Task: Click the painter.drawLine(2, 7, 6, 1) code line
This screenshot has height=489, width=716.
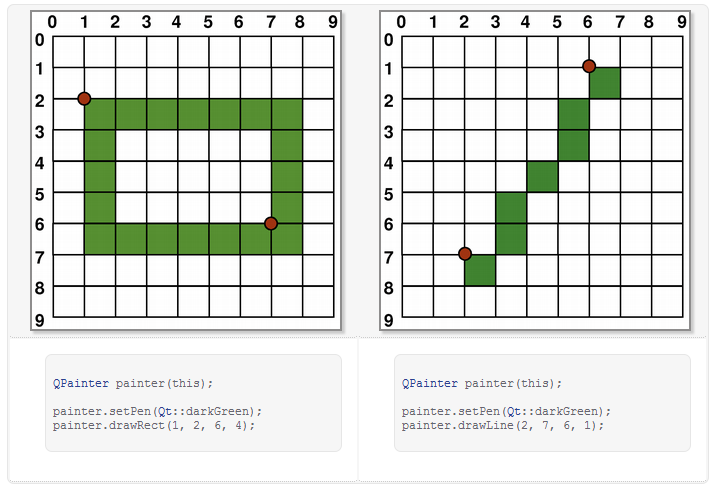Action: pyautogui.click(x=503, y=425)
